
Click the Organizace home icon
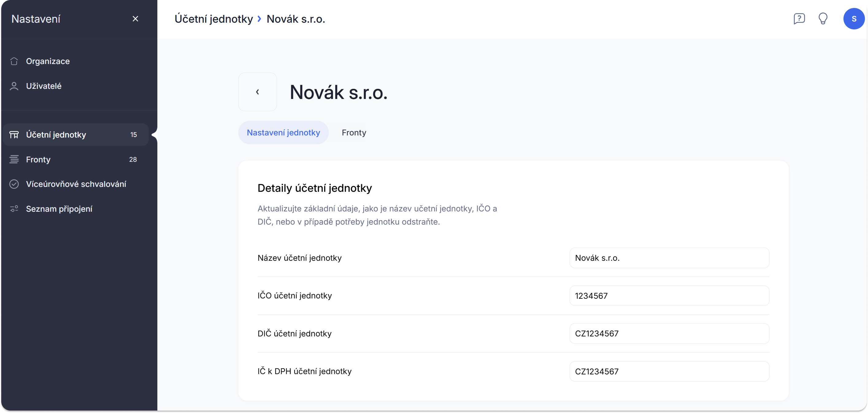pyautogui.click(x=14, y=61)
